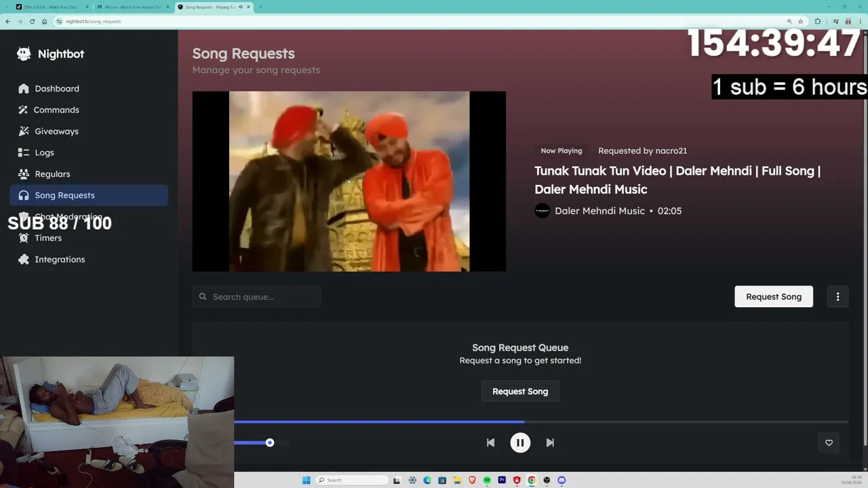The width and height of the screenshot is (868, 488).
Task: Select Song Requests in the sidebar
Action: [89, 195]
